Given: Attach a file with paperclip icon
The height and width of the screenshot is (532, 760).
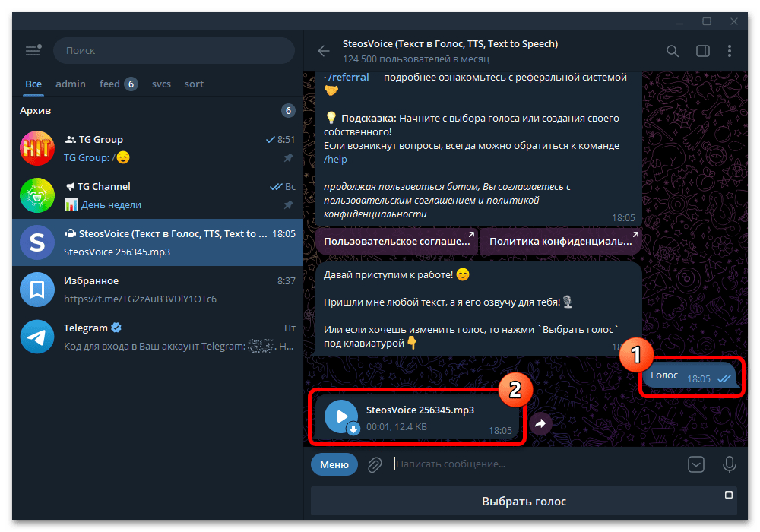Looking at the screenshot, I should pos(374,464).
